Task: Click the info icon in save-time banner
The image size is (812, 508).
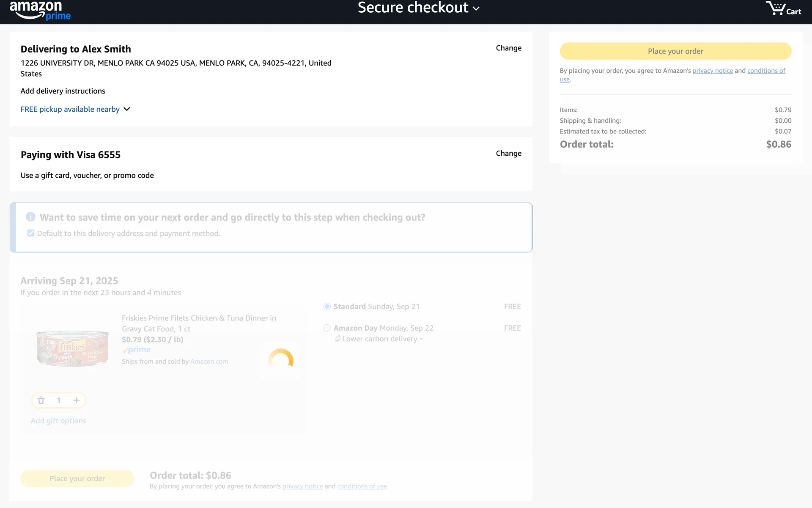Action: click(30, 217)
